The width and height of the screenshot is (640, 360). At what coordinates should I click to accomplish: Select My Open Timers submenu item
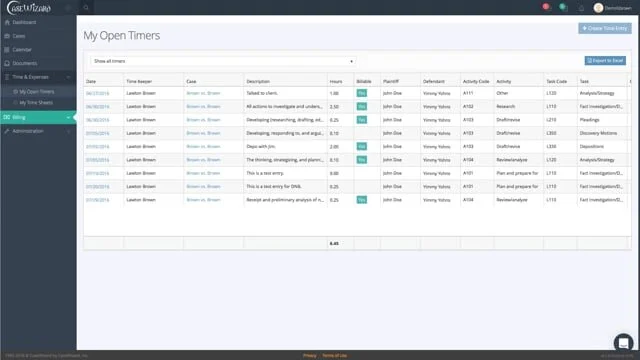[37, 92]
